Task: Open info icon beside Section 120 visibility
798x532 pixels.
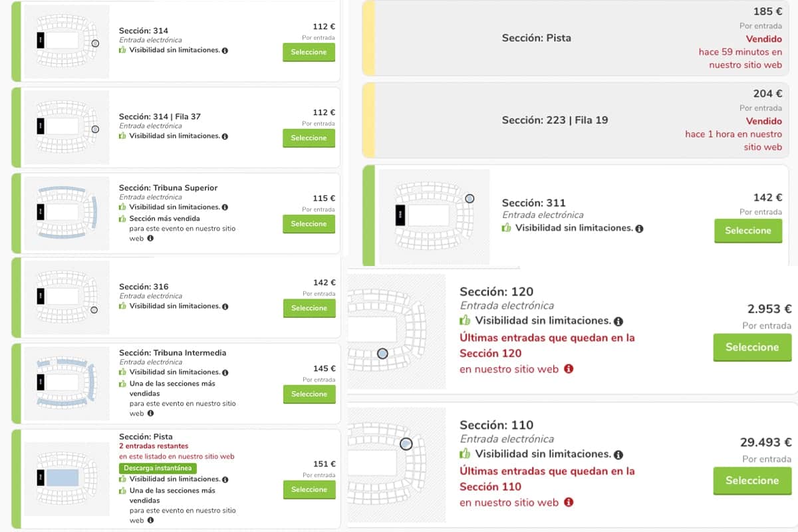Action: tap(618, 322)
